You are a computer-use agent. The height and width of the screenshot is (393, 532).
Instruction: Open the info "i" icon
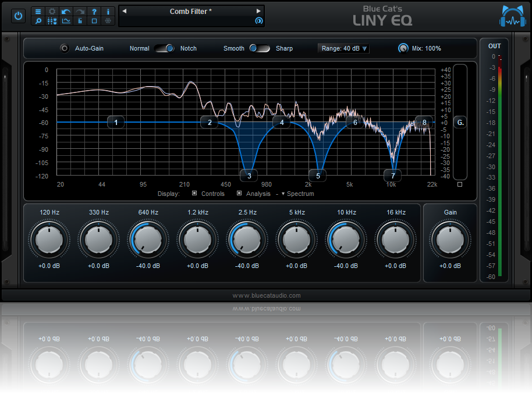pos(108,12)
